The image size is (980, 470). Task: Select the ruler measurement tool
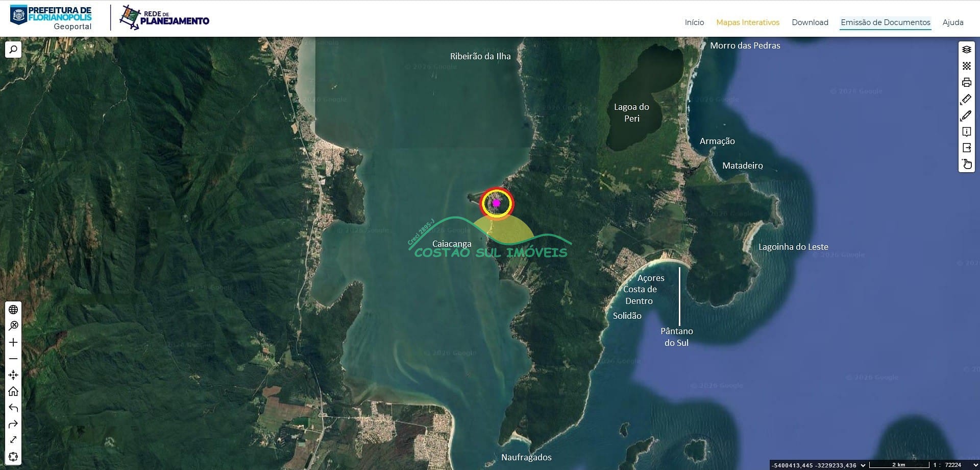coord(966,99)
